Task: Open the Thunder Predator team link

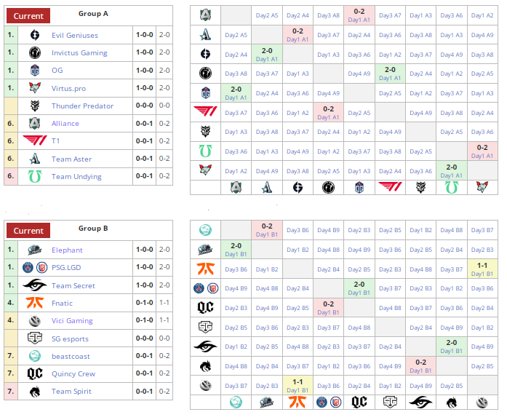Action: (82, 106)
